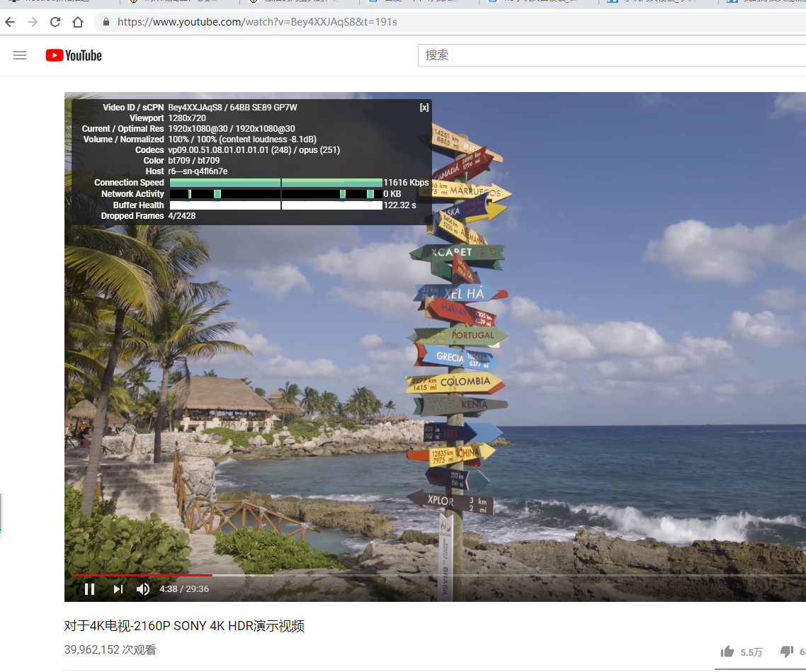Dislike the video with thumbs down

coord(786,652)
